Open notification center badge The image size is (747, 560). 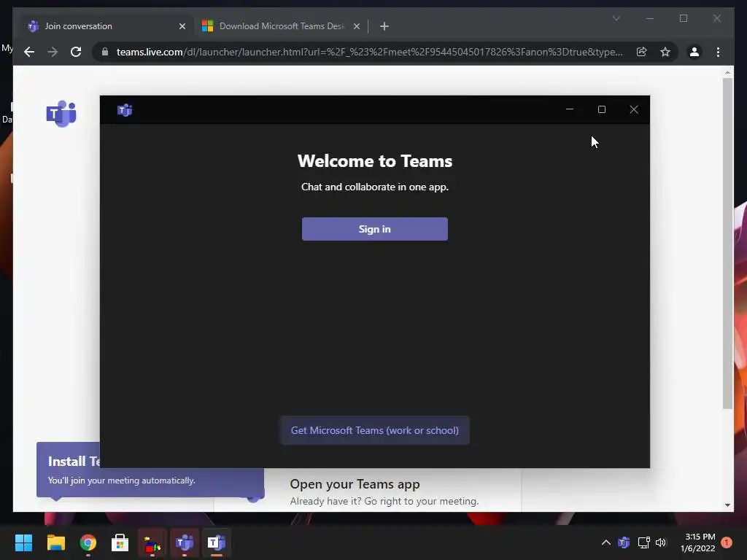(x=727, y=542)
